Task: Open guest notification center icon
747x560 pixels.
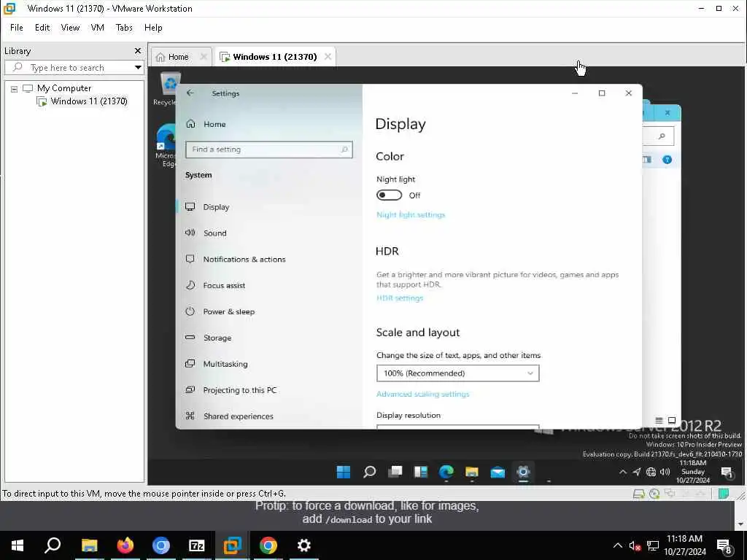Action: [x=727, y=472]
